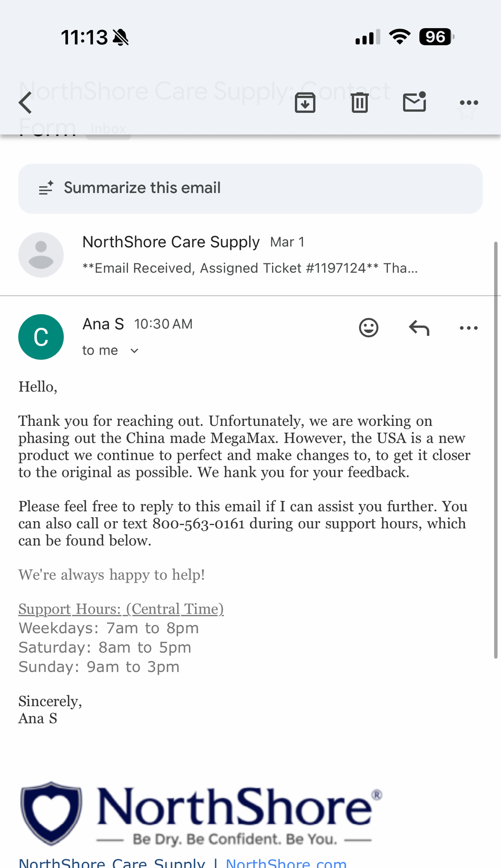Image resolution: width=501 pixels, height=868 pixels.
Task: Tap the battery indicator in status bar
Action: [436, 37]
